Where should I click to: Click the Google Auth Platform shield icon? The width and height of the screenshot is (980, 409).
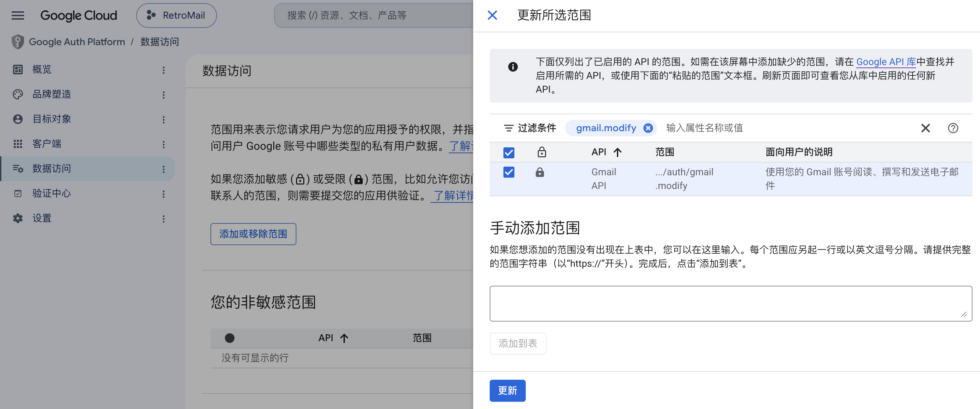pos(18,42)
